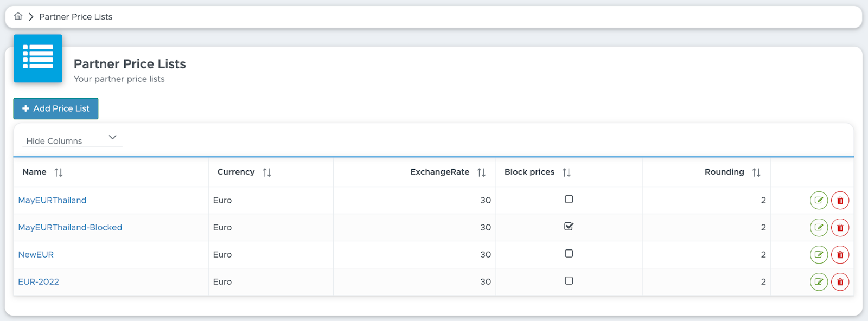Edit the NewEUR price list

tap(819, 255)
